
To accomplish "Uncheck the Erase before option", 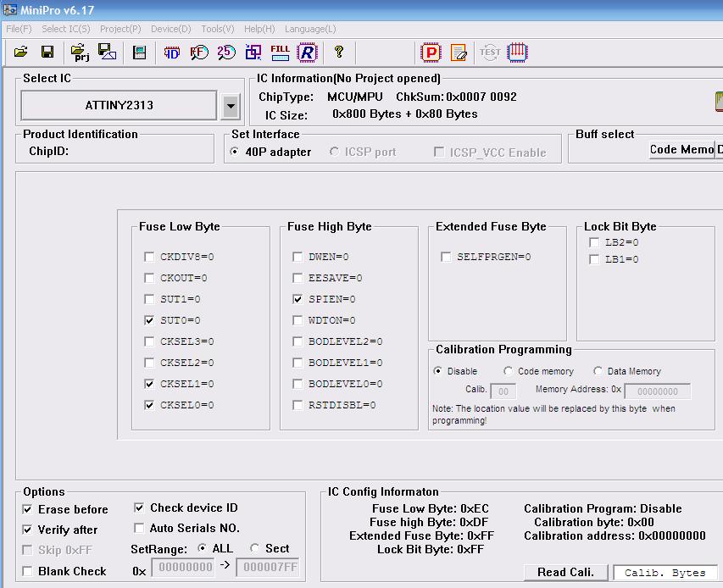I will pos(27,509).
